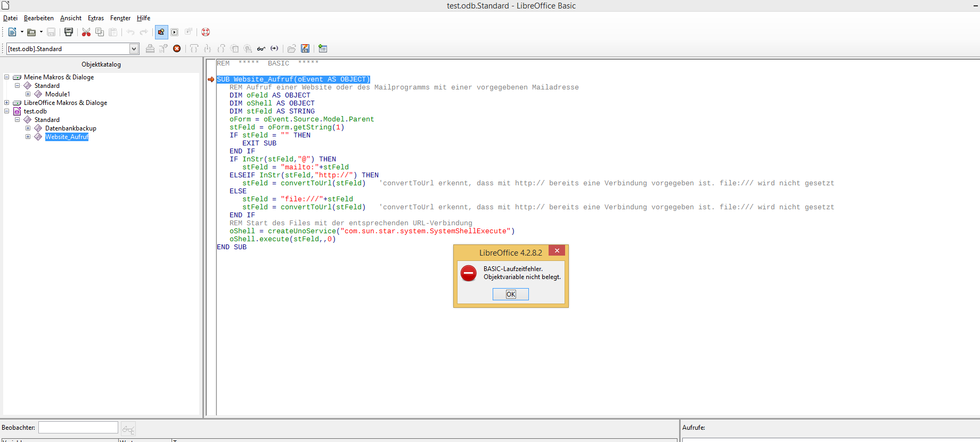Click the Redo arrow icon
Viewport: 980px width, 442px height.
click(x=144, y=32)
